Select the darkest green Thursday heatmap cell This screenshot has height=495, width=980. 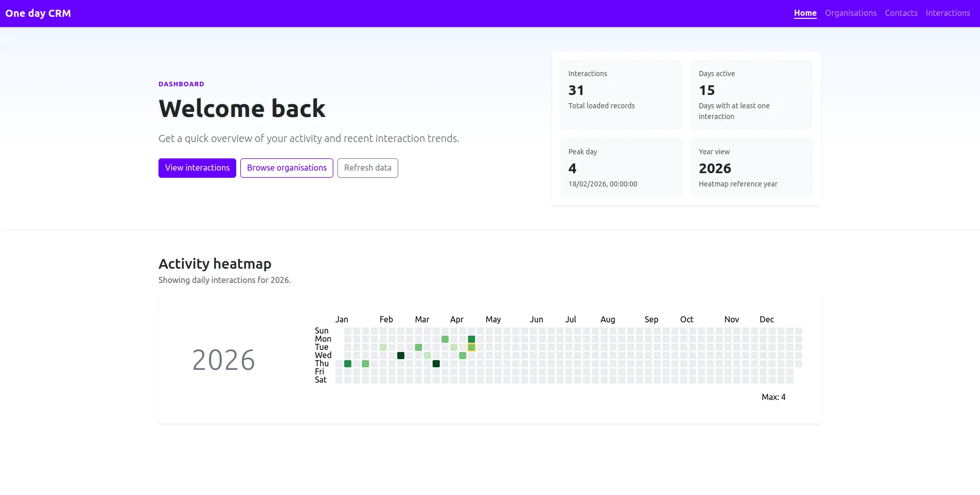(x=436, y=364)
